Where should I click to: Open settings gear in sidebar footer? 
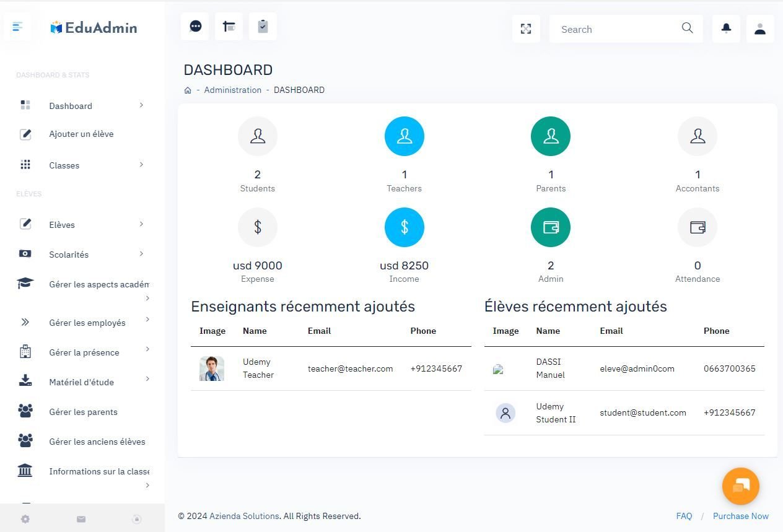click(25, 519)
